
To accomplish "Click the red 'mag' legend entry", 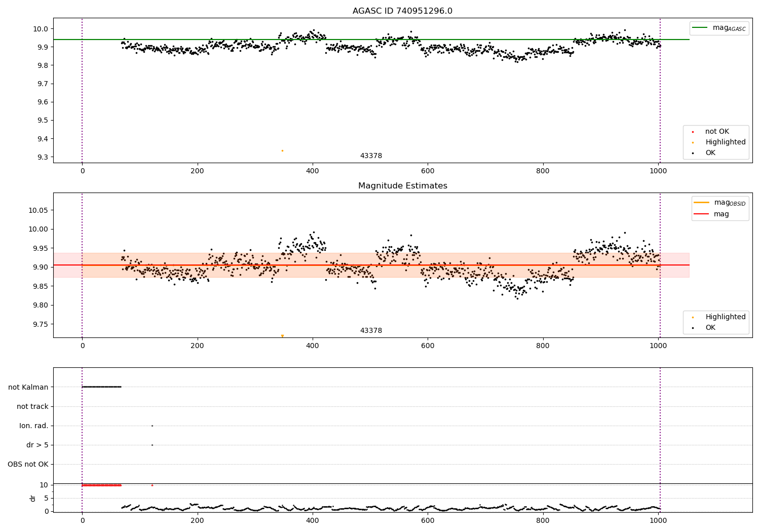I will tap(711, 214).
